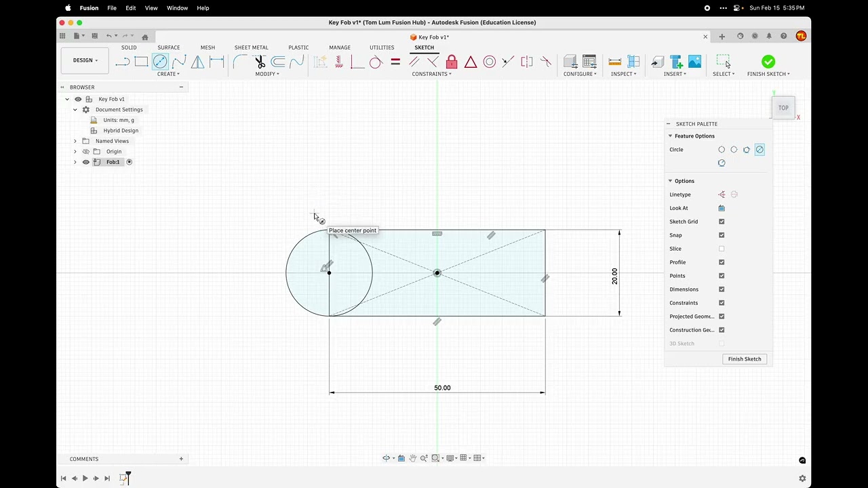The height and width of the screenshot is (488, 868).
Task: Click the Home icon in quick access bar
Action: coord(144,37)
